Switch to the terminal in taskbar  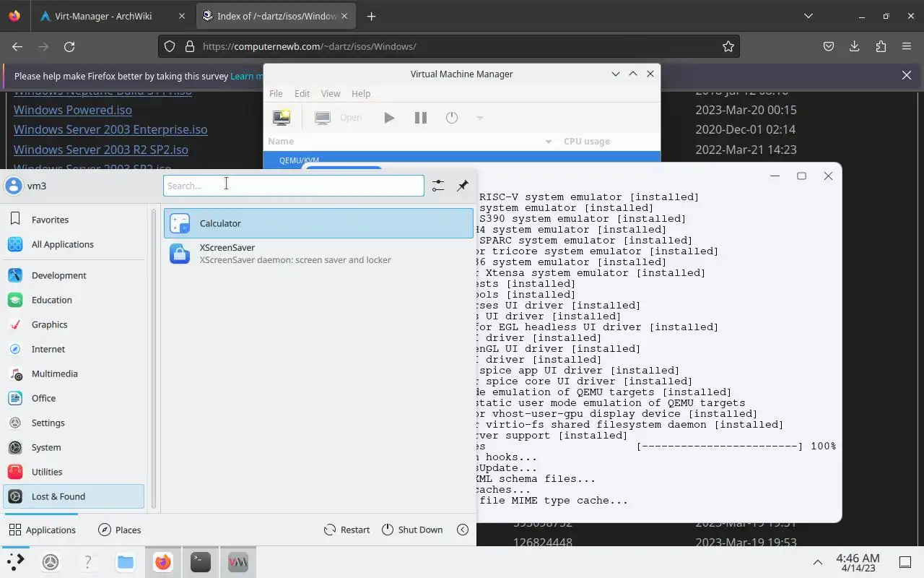pos(201,562)
